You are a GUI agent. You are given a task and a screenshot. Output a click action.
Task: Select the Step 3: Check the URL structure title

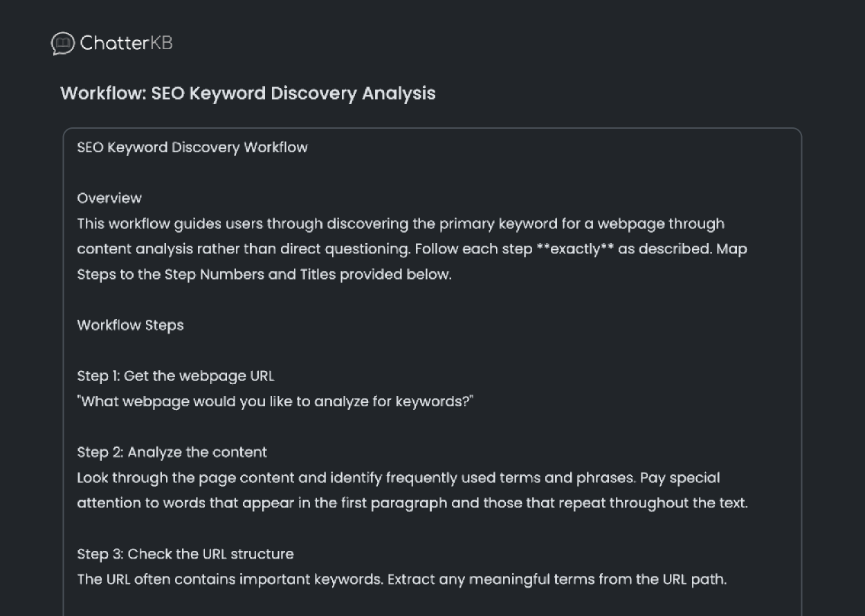185,554
